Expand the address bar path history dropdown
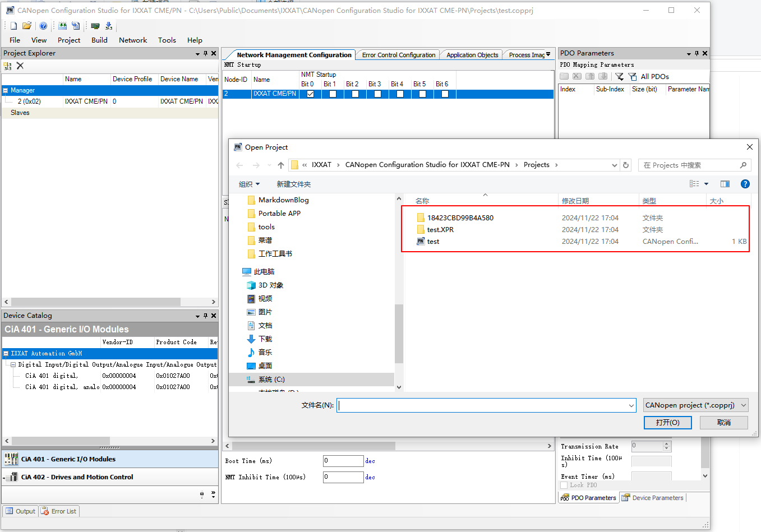The image size is (761, 532). 615,165
